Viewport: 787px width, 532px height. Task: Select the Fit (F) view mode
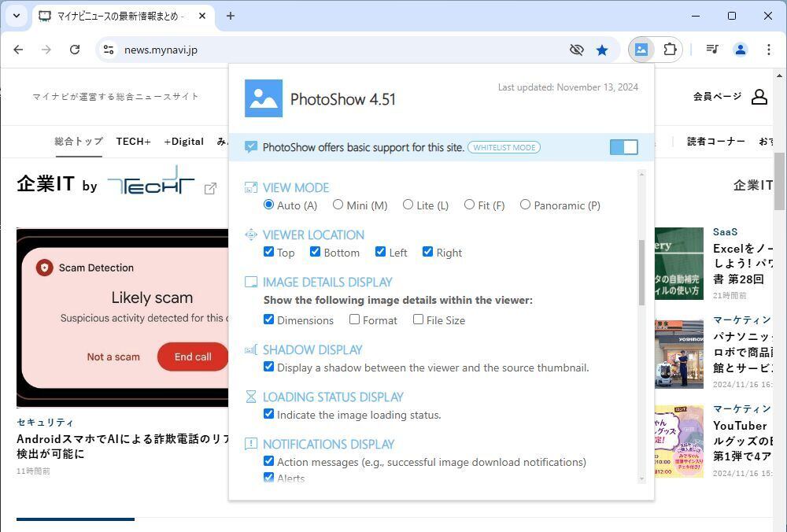[469, 205]
